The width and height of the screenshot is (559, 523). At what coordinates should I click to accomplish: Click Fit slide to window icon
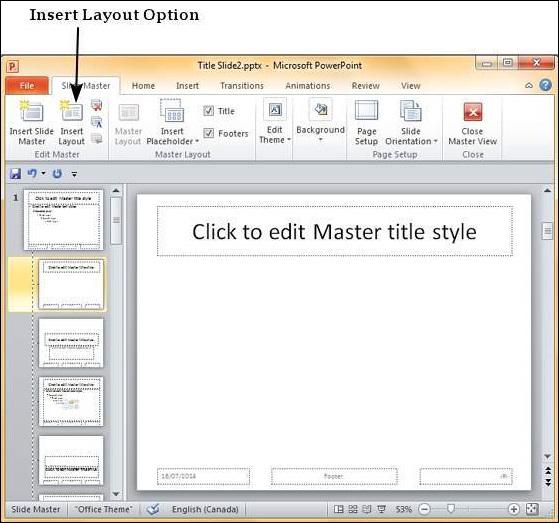coord(532,509)
